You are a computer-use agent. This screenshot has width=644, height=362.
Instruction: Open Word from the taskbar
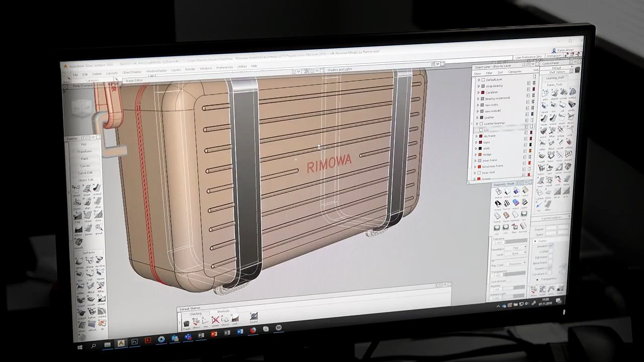tap(240, 332)
